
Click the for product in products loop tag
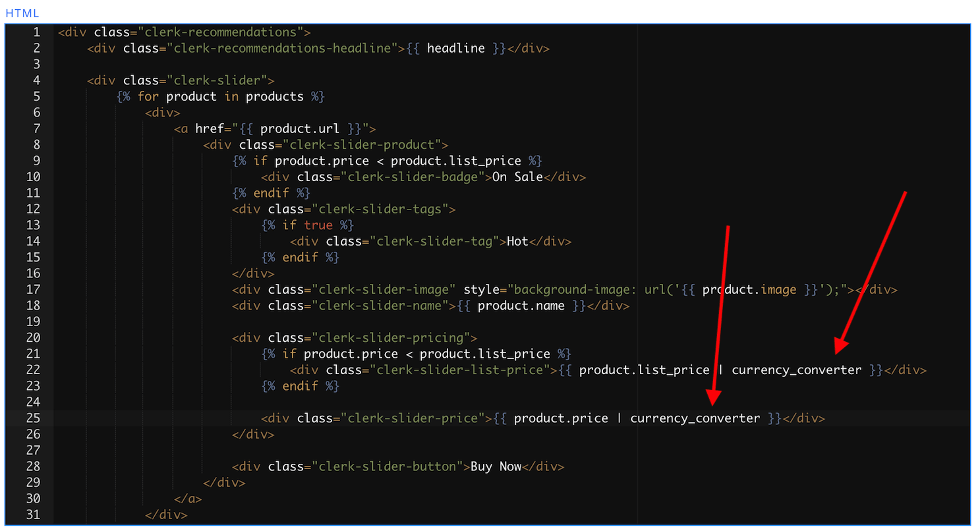(221, 97)
